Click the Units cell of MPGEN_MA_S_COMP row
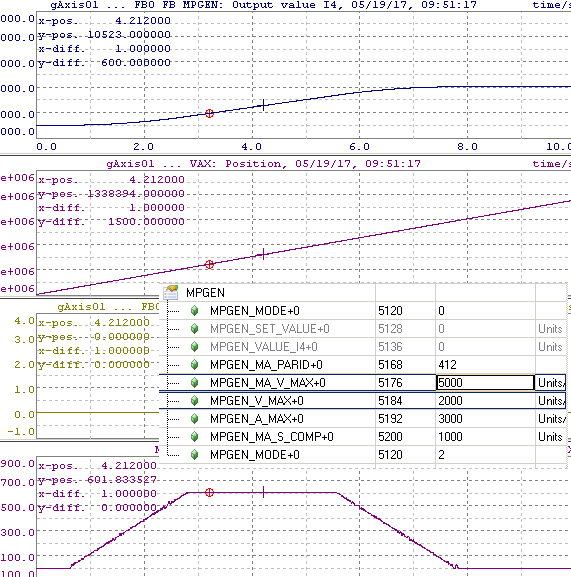The image size is (571, 577). point(550,437)
